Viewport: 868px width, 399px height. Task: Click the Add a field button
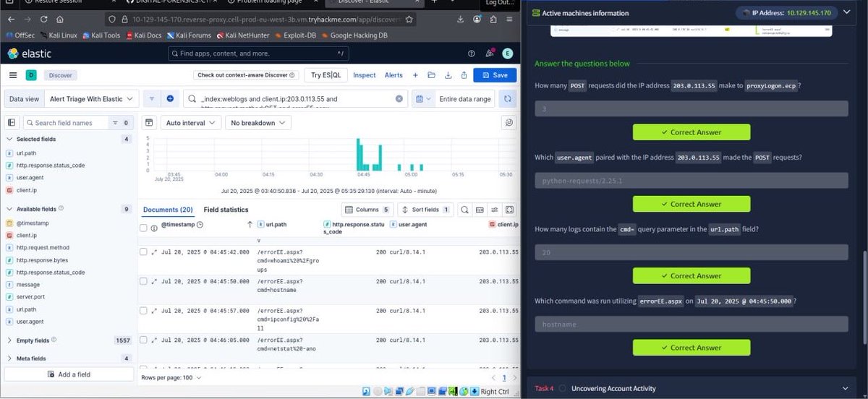point(69,374)
